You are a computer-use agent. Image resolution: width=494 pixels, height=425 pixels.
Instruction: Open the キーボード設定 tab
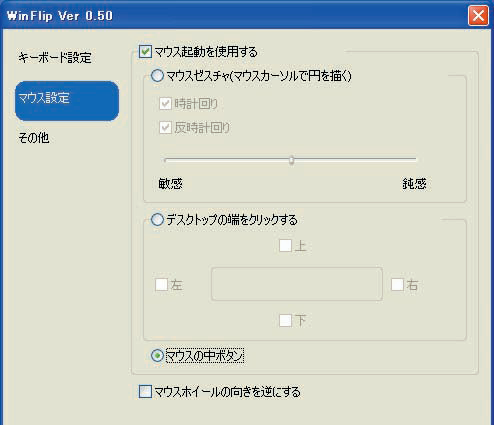55,58
